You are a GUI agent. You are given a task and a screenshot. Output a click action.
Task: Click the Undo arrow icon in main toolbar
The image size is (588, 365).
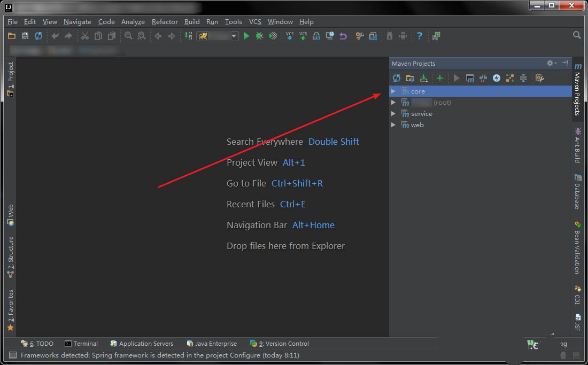[55, 36]
